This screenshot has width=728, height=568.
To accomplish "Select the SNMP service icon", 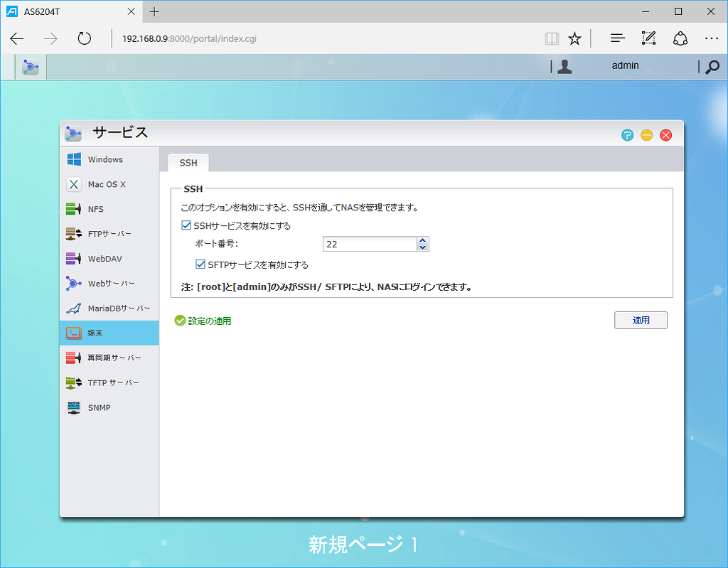I will pyautogui.click(x=73, y=407).
